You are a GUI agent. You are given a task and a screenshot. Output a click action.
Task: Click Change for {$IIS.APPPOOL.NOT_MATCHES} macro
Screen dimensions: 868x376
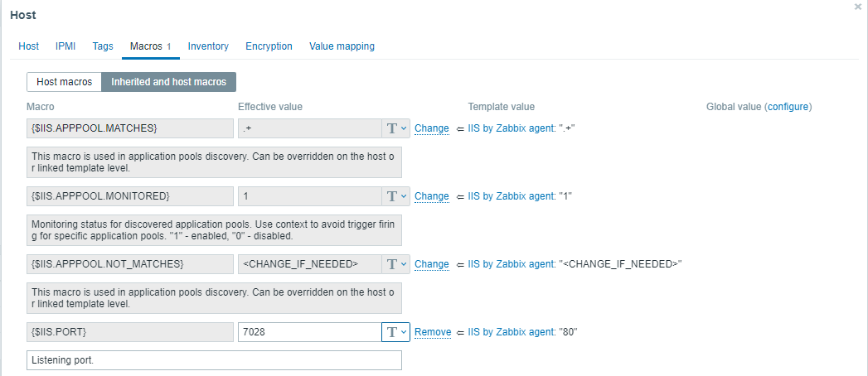[x=431, y=264]
